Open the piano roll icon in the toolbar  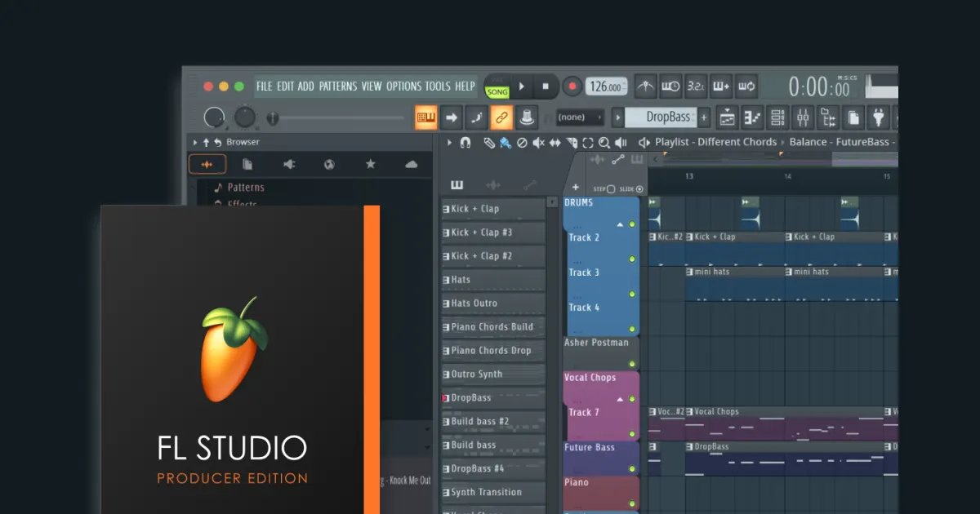(x=753, y=117)
